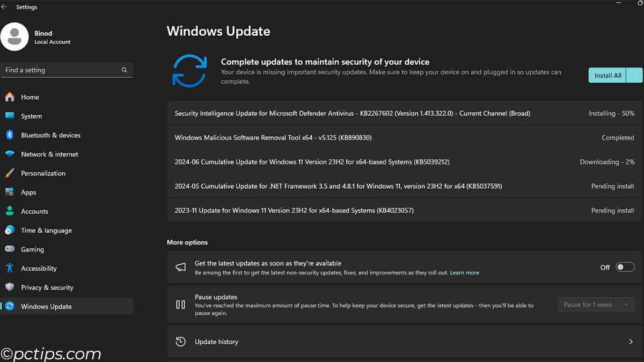Expand the Install All split arrow
This screenshot has height=362, width=644.
(x=635, y=76)
